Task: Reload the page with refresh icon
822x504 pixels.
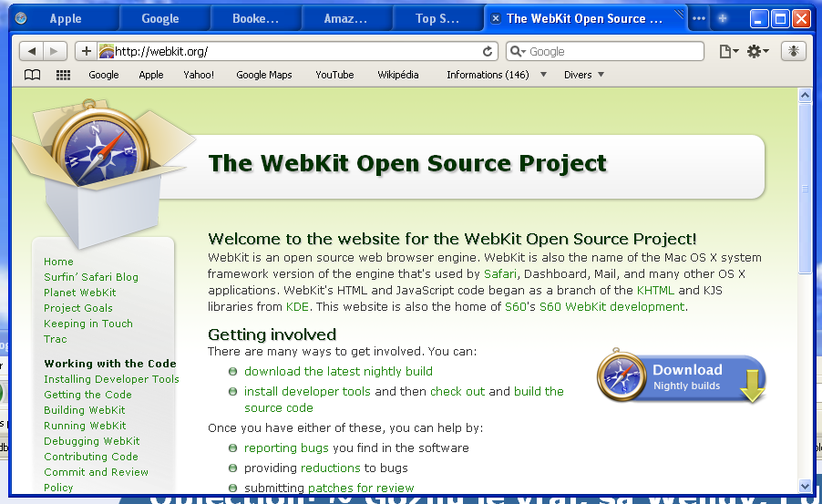Action: point(488,51)
